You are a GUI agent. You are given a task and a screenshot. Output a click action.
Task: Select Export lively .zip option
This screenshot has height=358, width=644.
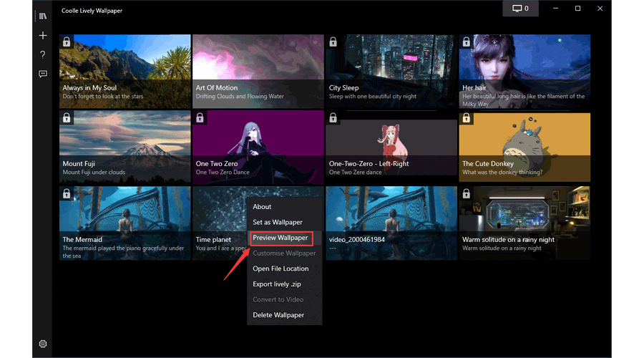tap(277, 284)
